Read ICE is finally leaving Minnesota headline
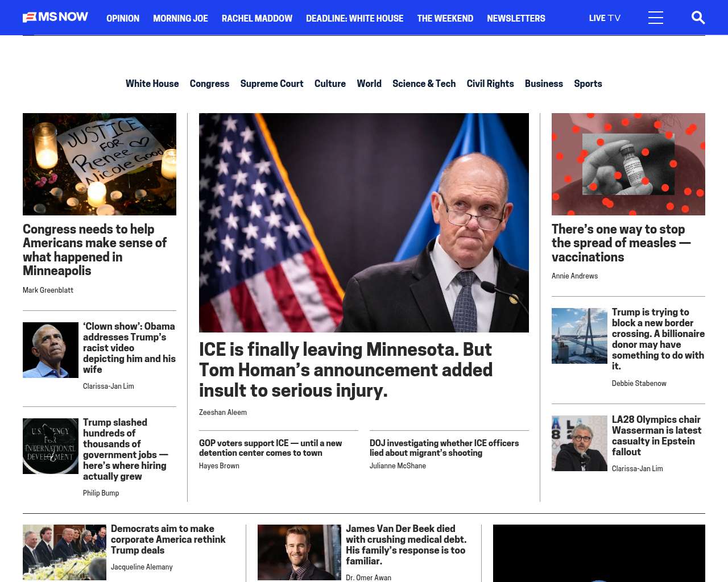 click(x=346, y=370)
